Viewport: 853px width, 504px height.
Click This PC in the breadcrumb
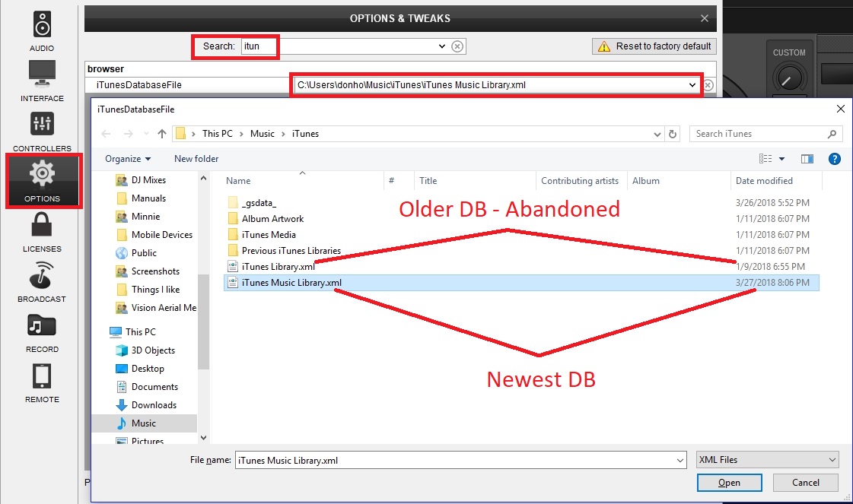217,134
